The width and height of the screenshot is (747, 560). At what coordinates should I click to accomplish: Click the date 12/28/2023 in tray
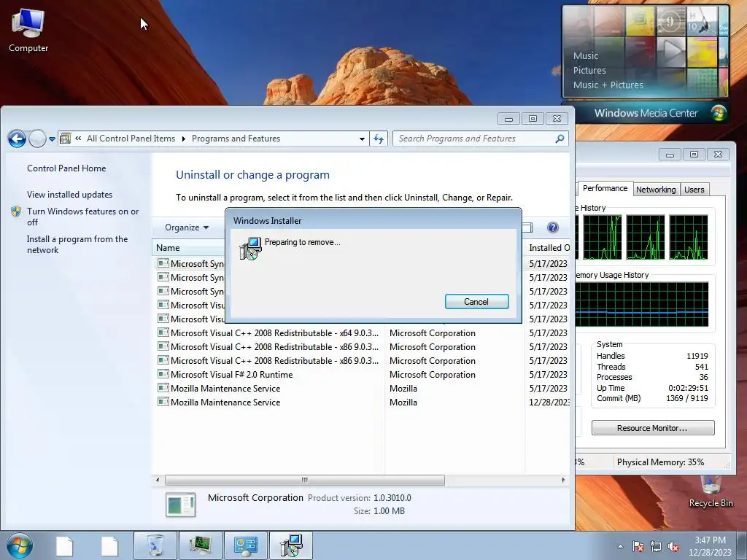pos(710,553)
